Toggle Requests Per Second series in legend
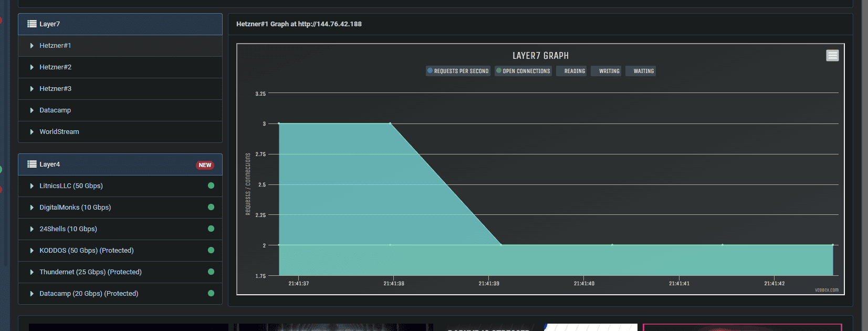 point(458,71)
